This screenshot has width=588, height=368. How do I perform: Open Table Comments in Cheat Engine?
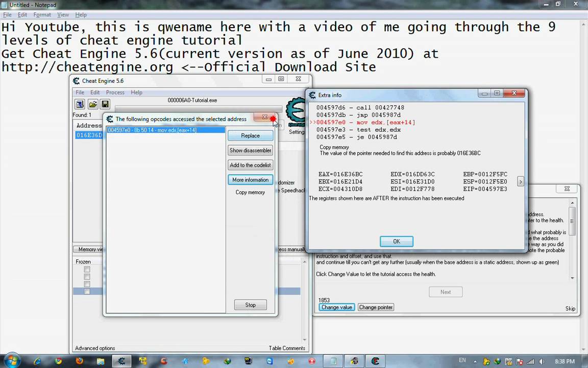pyautogui.click(x=287, y=348)
